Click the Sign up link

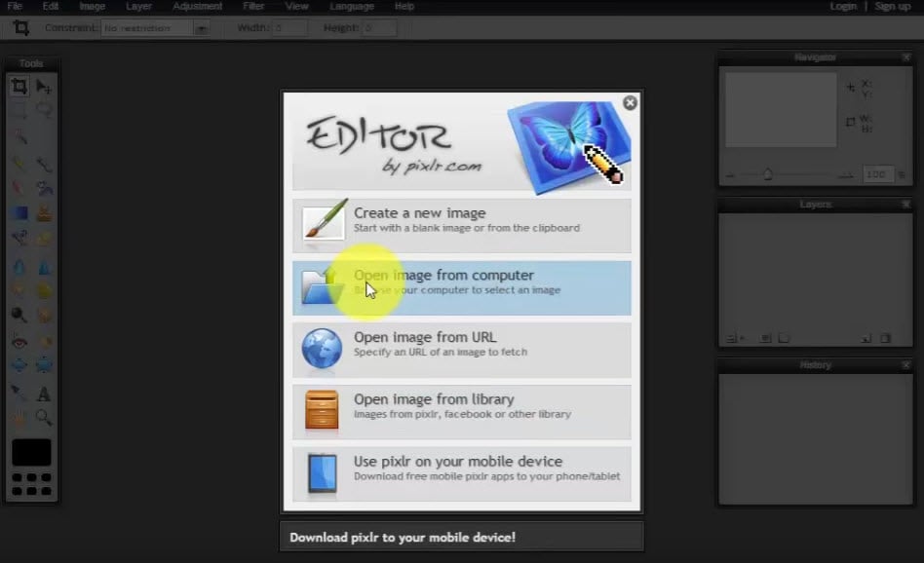click(892, 6)
